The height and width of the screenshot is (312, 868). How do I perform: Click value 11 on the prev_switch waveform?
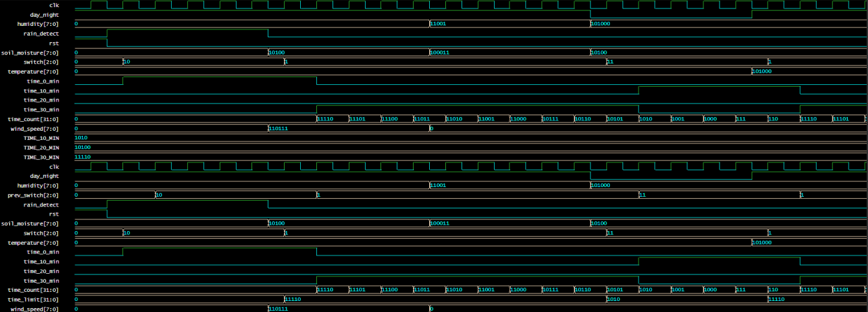click(x=643, y=195)
